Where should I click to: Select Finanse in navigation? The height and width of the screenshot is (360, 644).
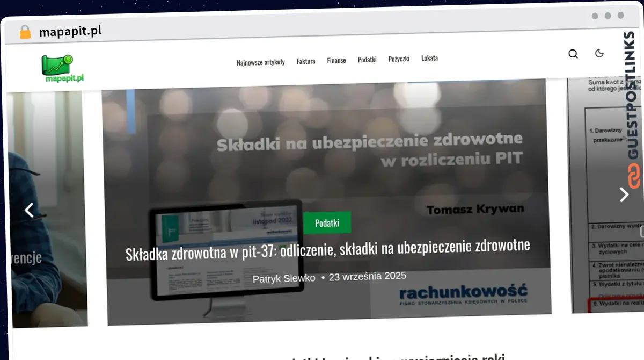click(336, 61)
